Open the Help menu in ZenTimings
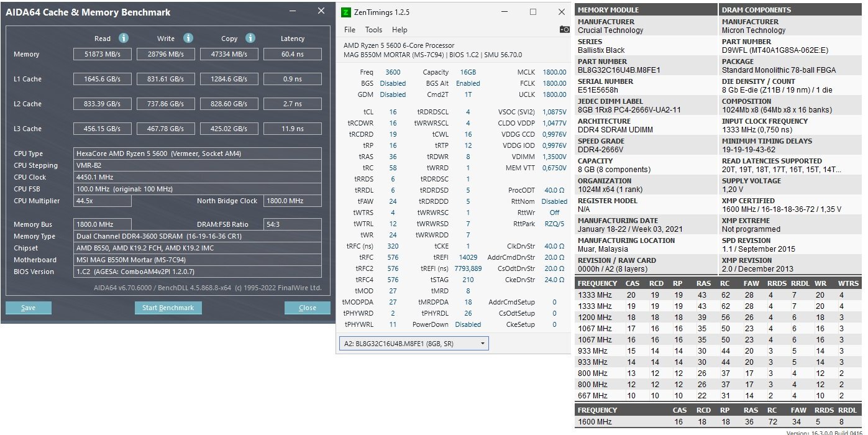The width and height of the screenshot is (868, 435). (x=400, y=30)
